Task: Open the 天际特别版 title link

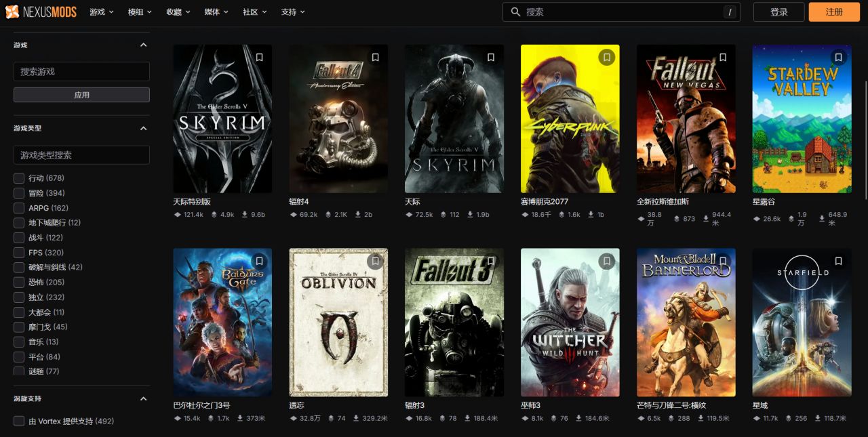Action: coord(192,202)
